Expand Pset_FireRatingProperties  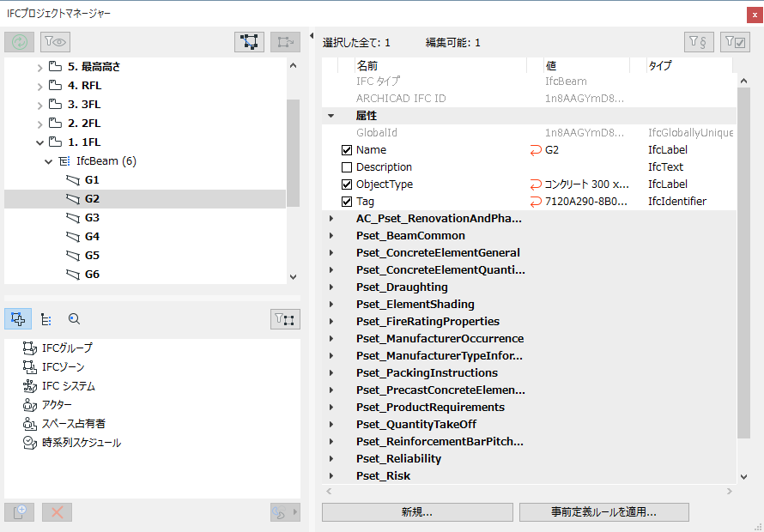(331, 322)
